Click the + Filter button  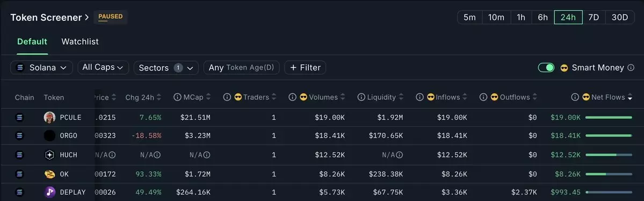coord(305,67)
